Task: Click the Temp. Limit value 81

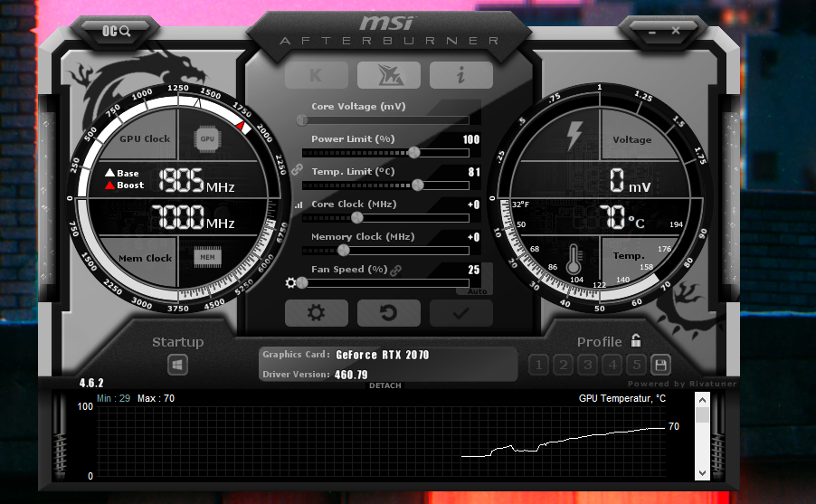Action: [474, 172]
